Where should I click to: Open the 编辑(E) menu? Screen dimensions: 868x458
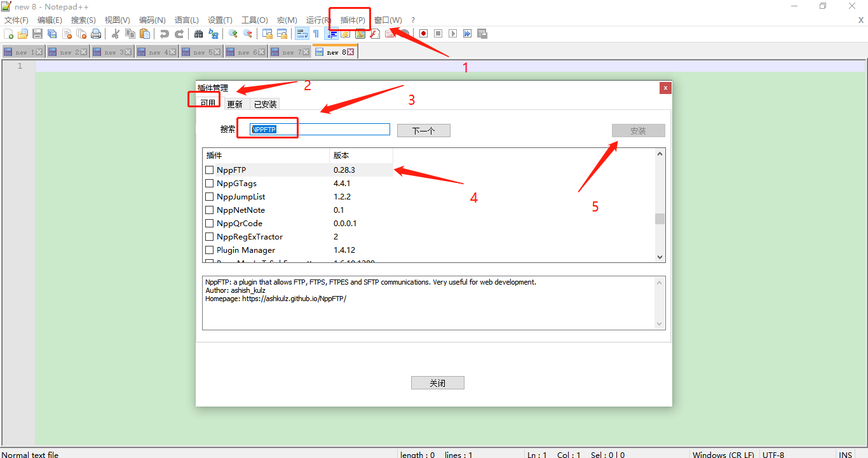coord(50,20)
